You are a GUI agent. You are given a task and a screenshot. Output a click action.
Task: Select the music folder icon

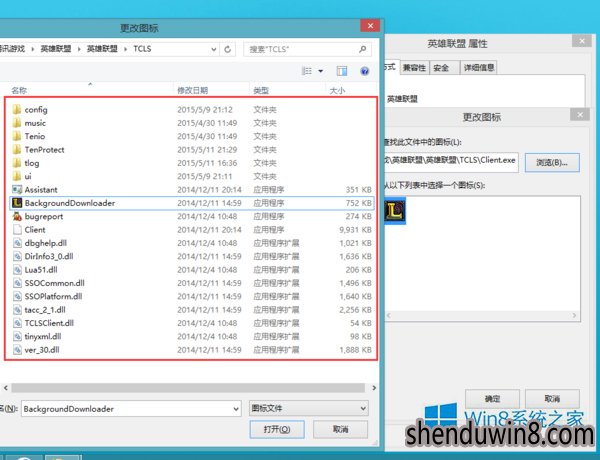[17, 123]
